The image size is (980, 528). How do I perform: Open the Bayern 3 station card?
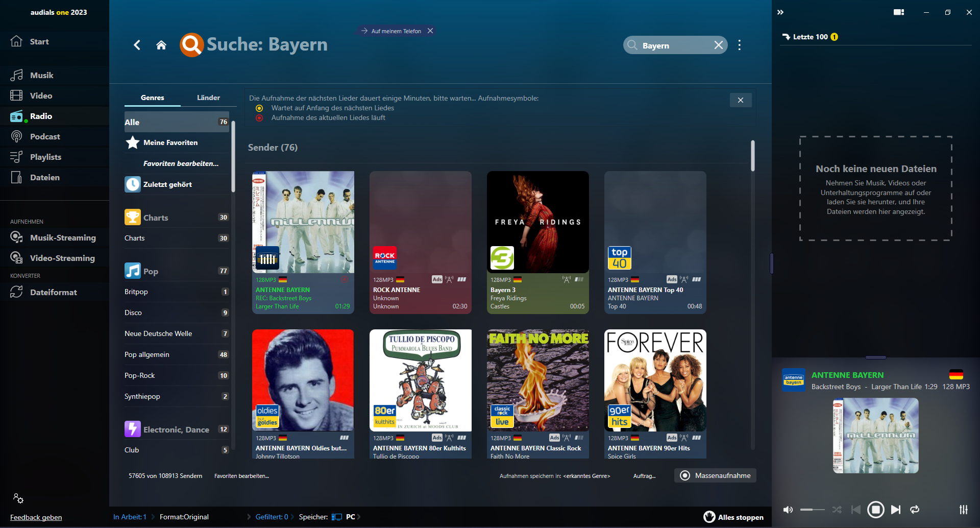pos(538,243)
